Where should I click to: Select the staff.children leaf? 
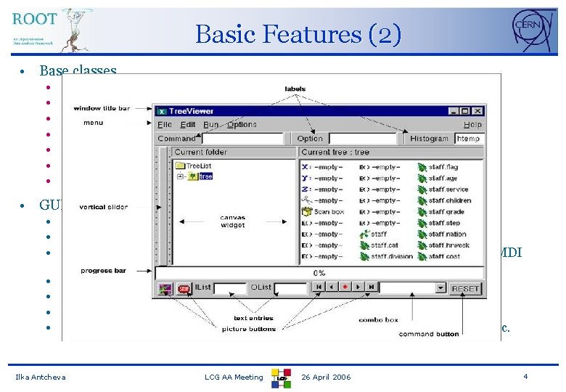(444, 200)
